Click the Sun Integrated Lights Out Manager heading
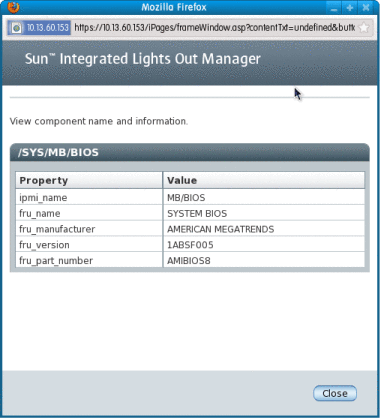The height and width of the screenshot is (418, 380). 143,59
